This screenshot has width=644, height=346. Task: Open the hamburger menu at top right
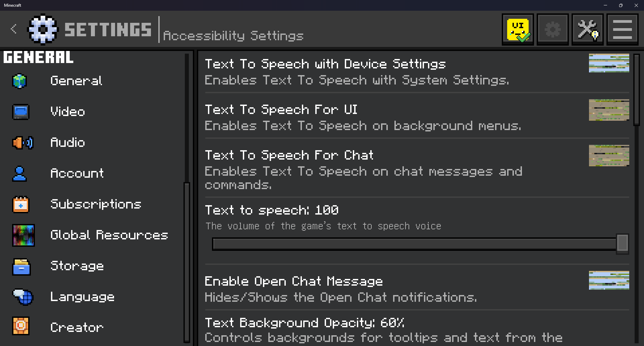pos(622,30)
